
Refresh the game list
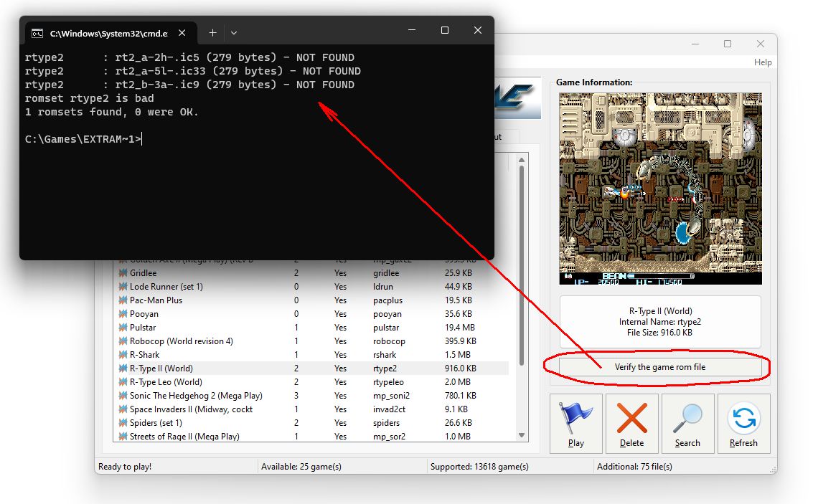743,423
